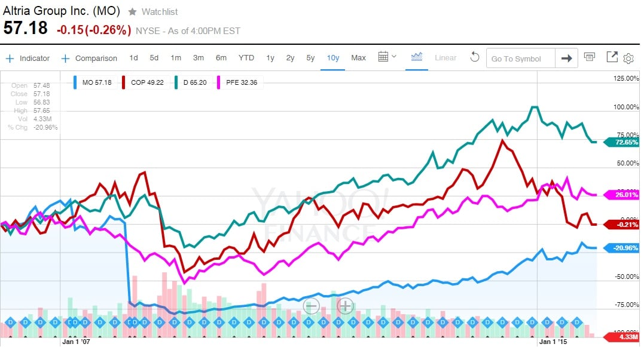The image size is (644, 347).
Task: Switch to the 5y time range
Action: click(x=310, y=58)
